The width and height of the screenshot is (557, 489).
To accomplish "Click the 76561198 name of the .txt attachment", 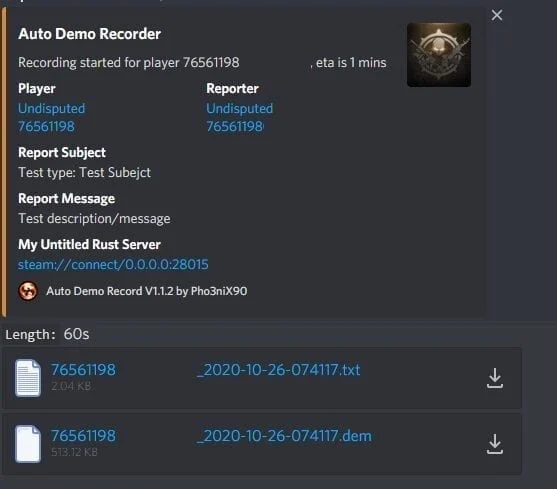I will pyautogui.click(x=83, y=370).
